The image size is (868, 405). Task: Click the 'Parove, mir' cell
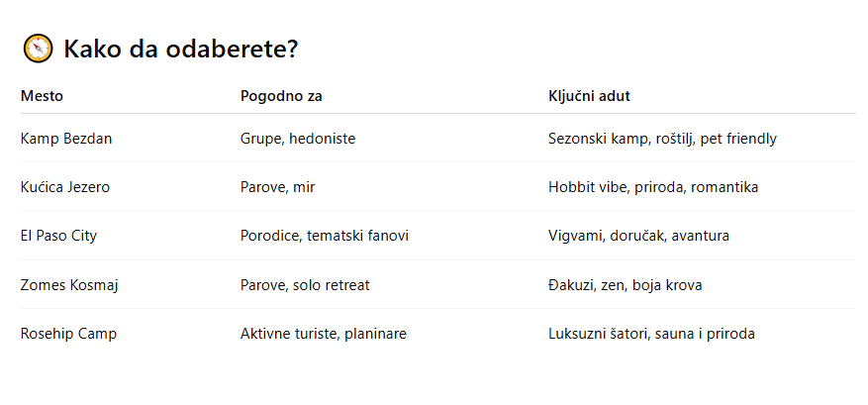pyautogui.click(x=277, y=187)
